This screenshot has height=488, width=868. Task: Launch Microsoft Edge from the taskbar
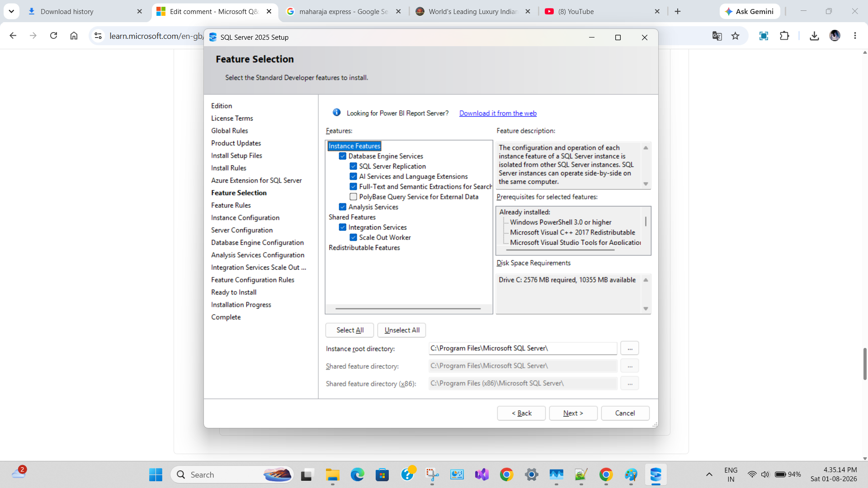pos(357,475)
